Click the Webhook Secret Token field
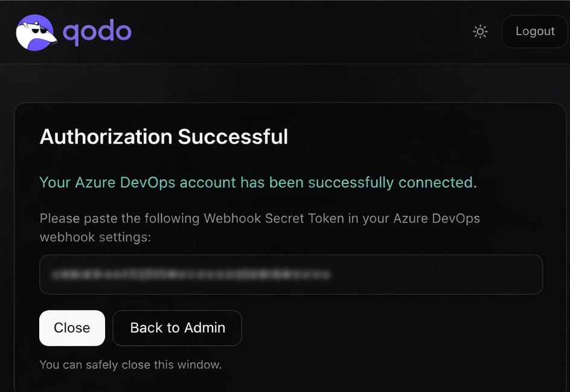Viewport: 570px width, 392px height. pos(291,274)
